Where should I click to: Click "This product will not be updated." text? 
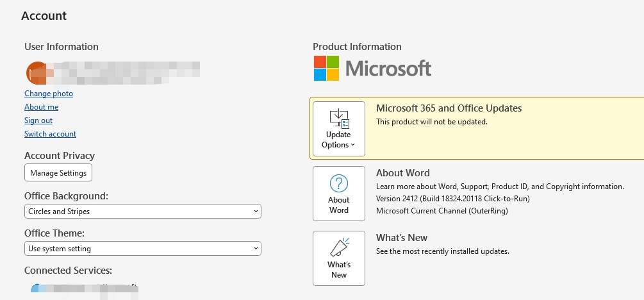click(x=432, y=122)
